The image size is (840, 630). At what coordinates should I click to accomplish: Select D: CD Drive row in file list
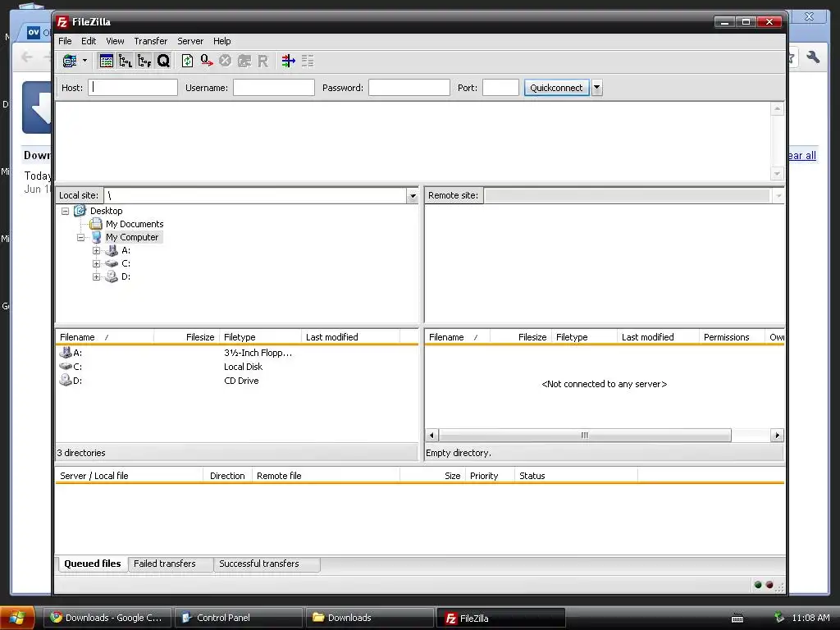237,381
